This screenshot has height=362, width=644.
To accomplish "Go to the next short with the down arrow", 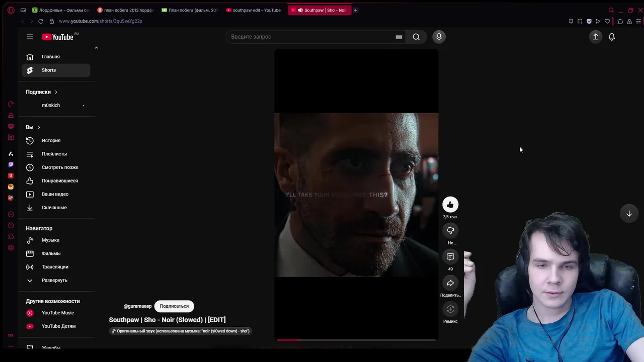I will [x=629, y=214].
